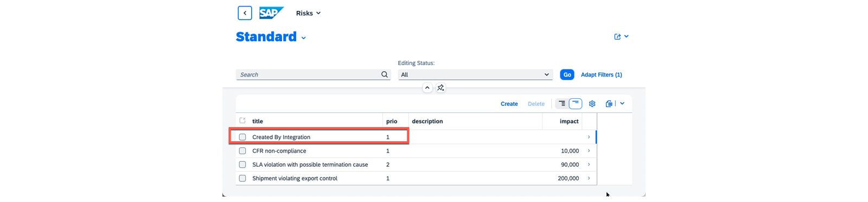Screen dimensions: 868x202
Task: Check the Created By Integration row checkbox
Action: (x=242, y=137)
